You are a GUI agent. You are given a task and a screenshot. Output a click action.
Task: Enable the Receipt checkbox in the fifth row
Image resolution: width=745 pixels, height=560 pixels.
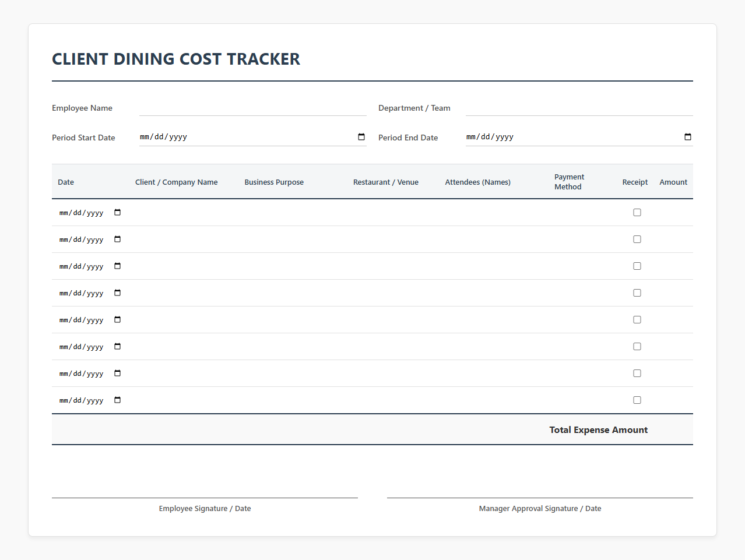(x=637, y=320)
